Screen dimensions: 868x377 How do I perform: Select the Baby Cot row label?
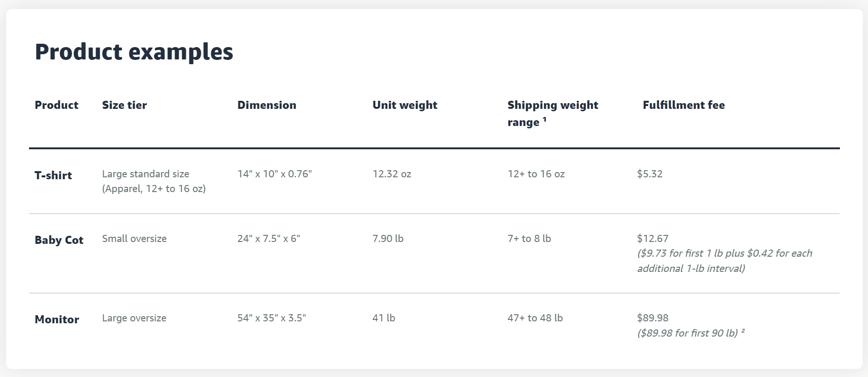tap(59, 240)
